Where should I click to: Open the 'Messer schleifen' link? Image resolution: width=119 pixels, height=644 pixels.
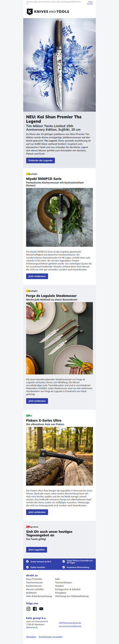coord(35,589)
